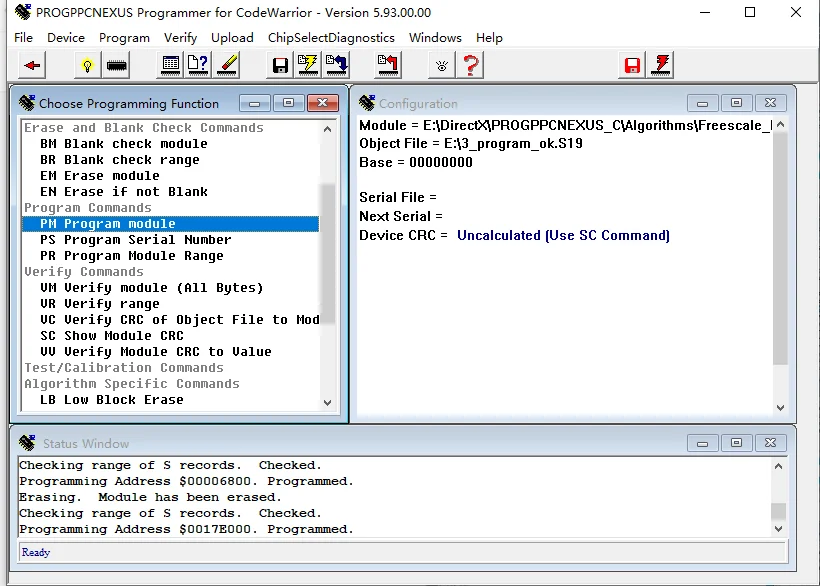Select EM Erase module command

click(100, 176)
